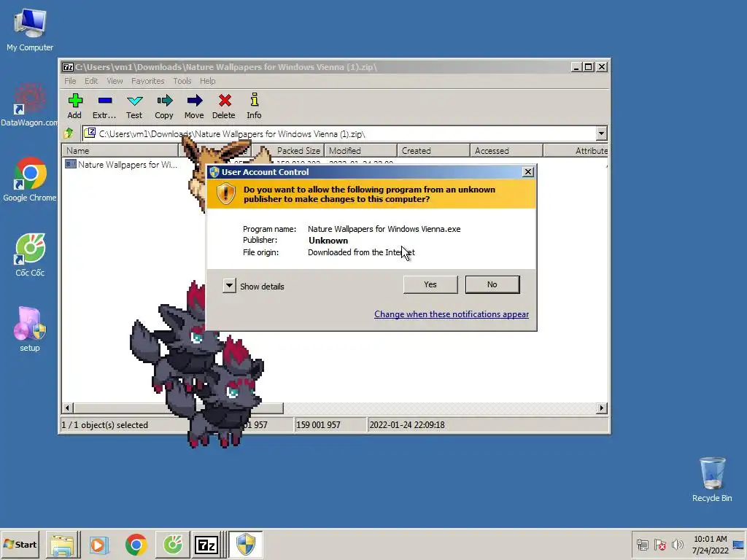Select the Google Chrome desktop shortcut
This screenshot has height=560, width=747.
click(29, 179)
